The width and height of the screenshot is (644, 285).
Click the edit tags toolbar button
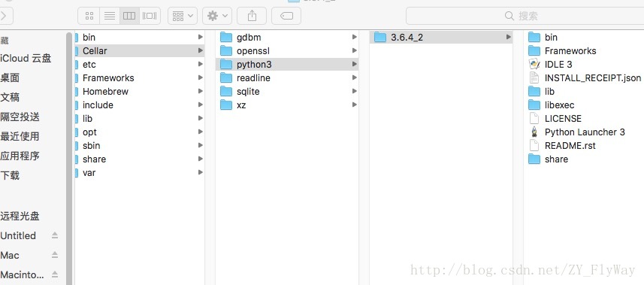click(286, 16)
